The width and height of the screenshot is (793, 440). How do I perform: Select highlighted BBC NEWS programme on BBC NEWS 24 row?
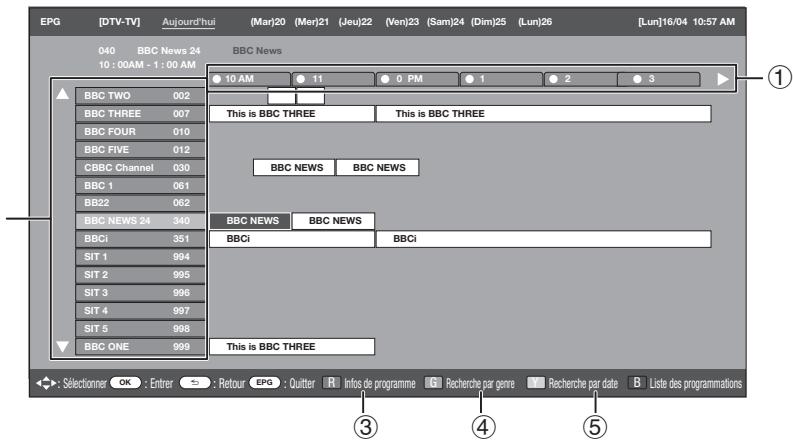pos(250,221)
